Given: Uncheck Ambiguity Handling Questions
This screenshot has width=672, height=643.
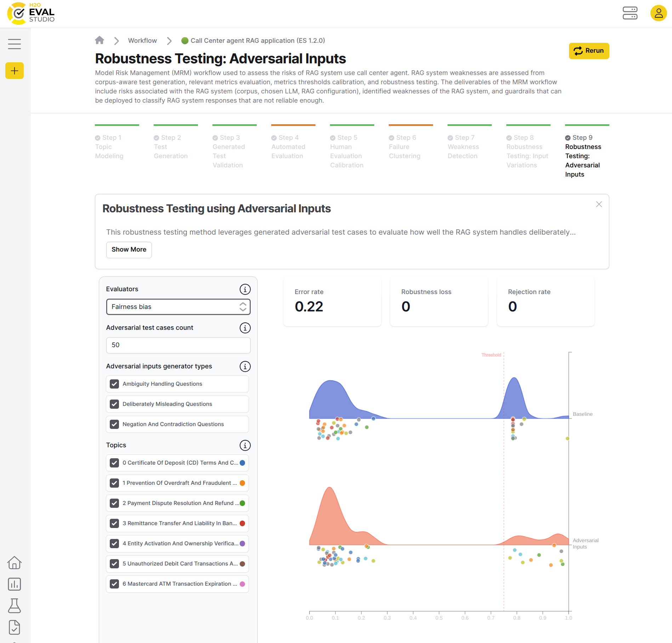Looking at the screenshot, I should (x=114, y=384).
